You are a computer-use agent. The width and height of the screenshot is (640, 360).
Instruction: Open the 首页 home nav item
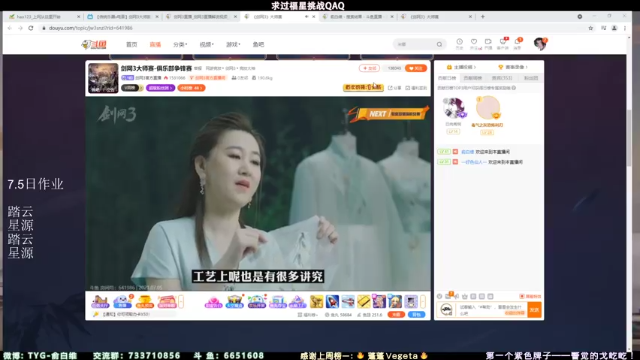[131, 44]
